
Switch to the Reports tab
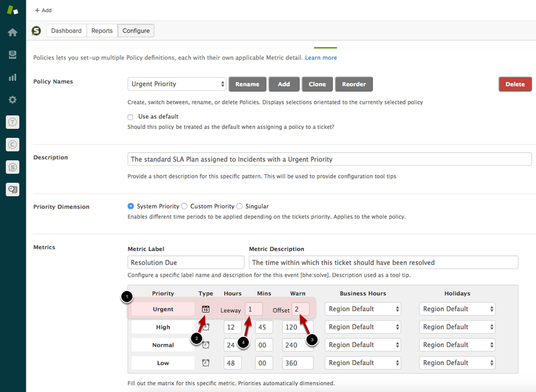click(x=102, y=31)
